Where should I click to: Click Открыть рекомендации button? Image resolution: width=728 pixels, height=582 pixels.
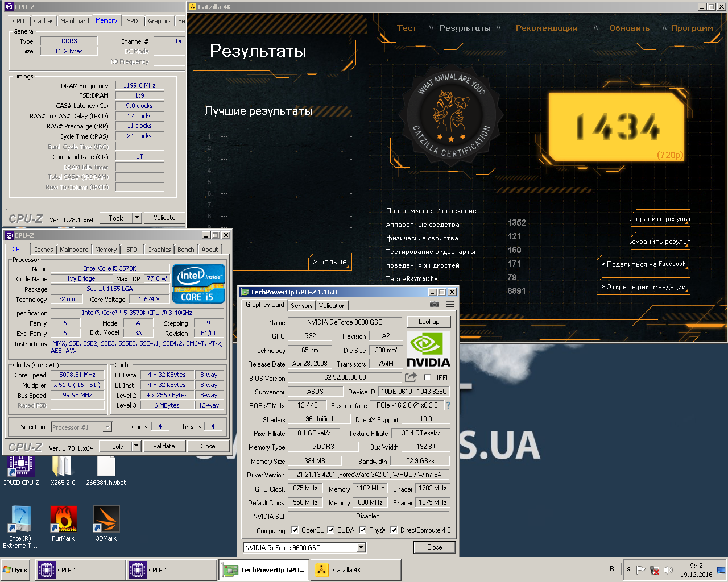(x=643, y=287)
